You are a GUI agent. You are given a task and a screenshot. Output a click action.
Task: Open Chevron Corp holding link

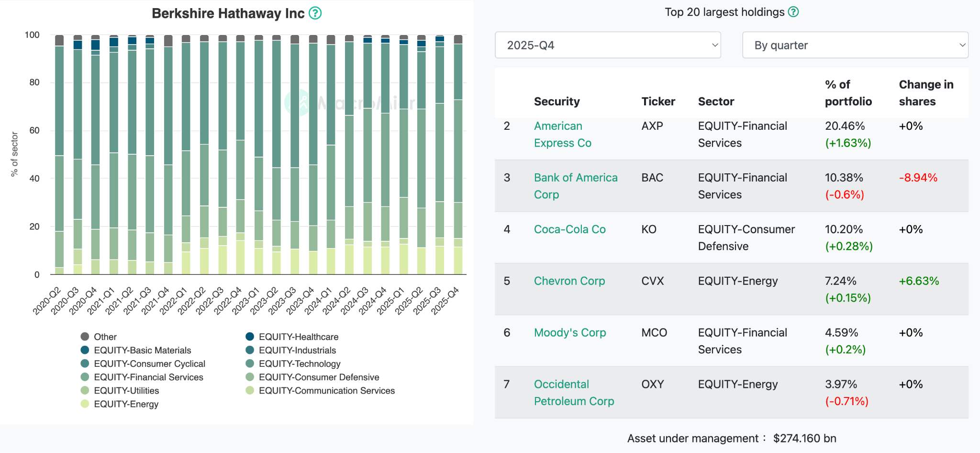(x=569, y=281)
